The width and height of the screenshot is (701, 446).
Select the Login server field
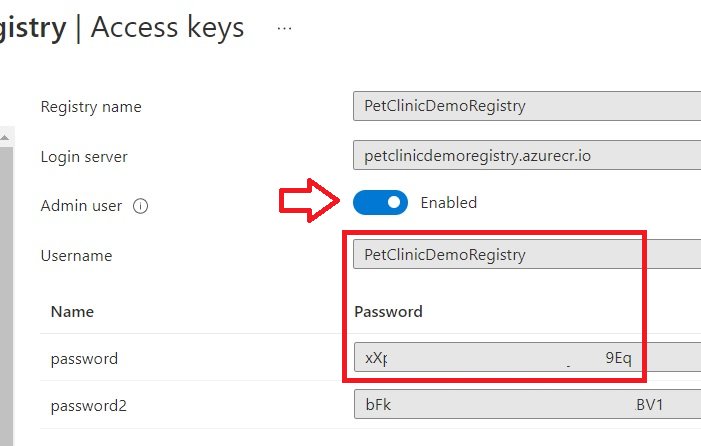click(x=527, y=155)
